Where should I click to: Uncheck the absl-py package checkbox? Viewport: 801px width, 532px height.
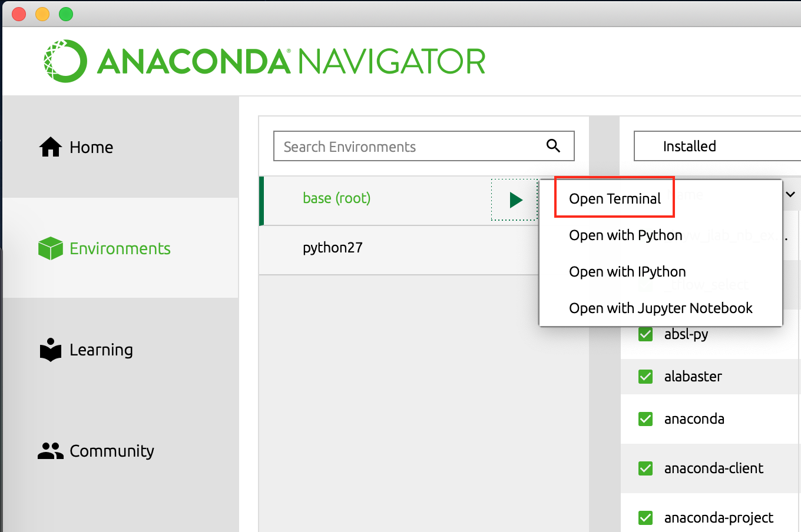click(x=646, y=334)
